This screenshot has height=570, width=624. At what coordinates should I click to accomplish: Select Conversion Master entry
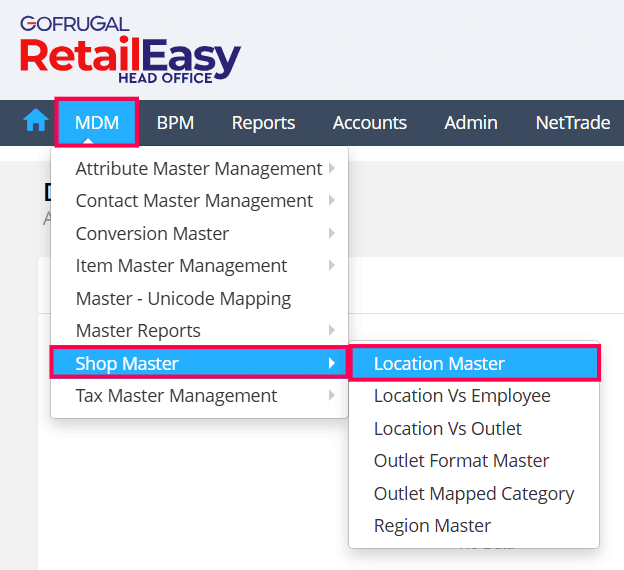(199, 233)
